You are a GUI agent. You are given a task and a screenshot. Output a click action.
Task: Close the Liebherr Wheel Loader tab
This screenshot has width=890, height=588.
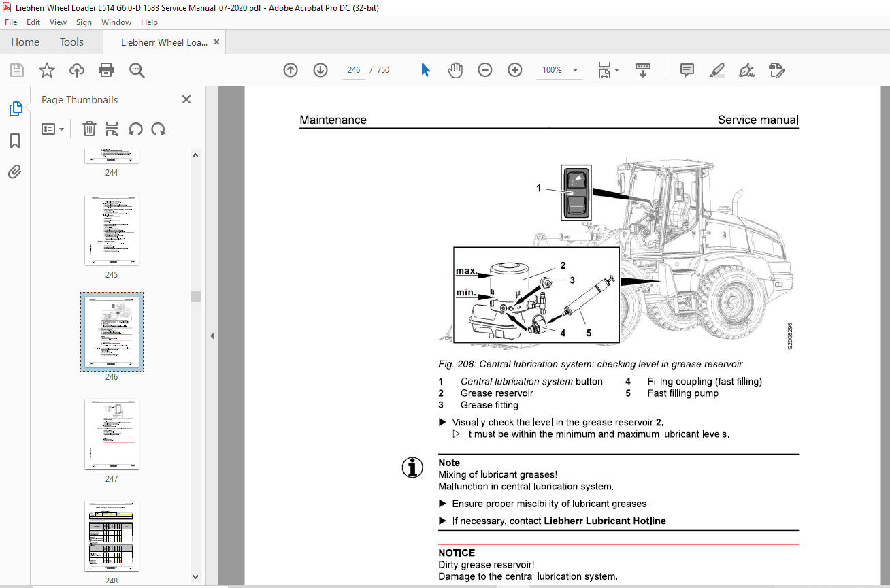point(217,42)
